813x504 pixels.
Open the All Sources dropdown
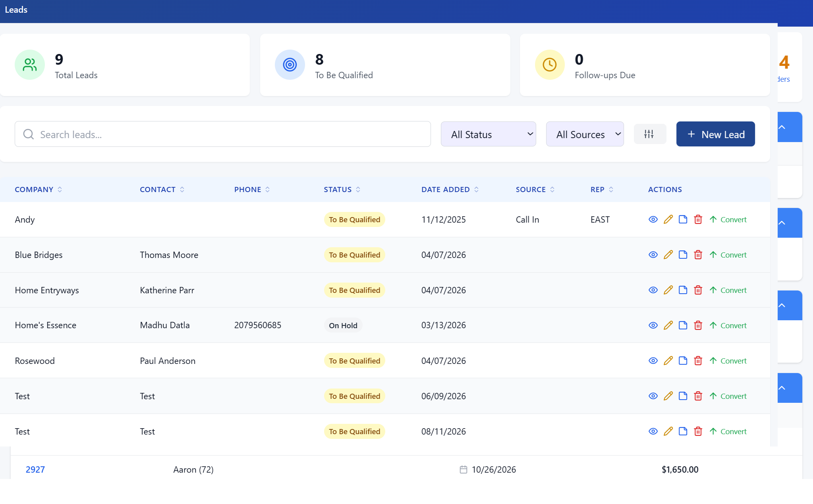[585, 134]
